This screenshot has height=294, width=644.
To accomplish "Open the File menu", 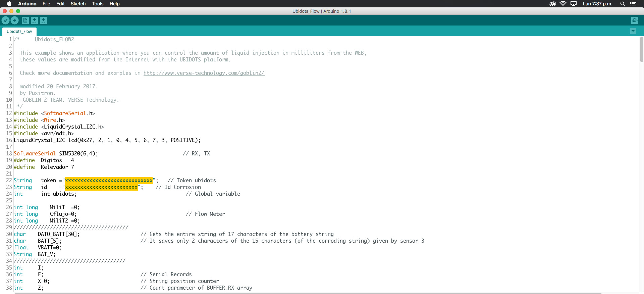I will pos(46,4).
